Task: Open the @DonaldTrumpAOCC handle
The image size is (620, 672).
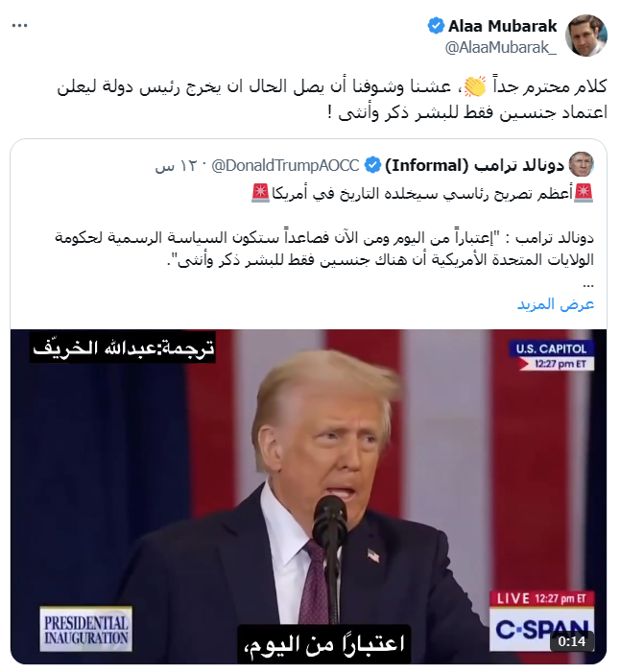Action: (x=285, y=165)
